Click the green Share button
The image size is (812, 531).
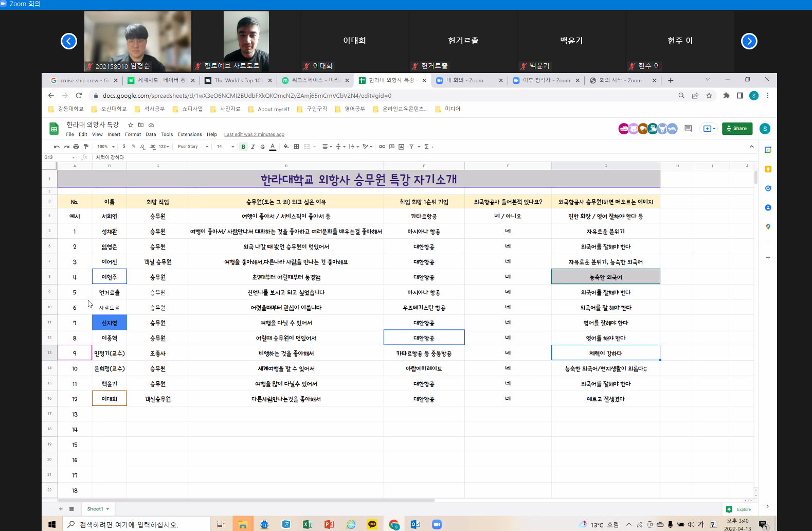click(737, 129)
